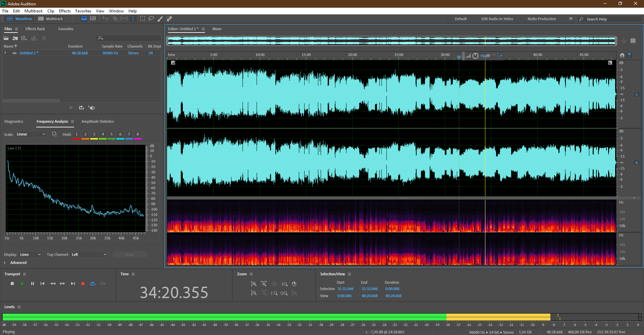Select the Lasso Selection tool
The image size is (644, 335).
click(151, 19)
